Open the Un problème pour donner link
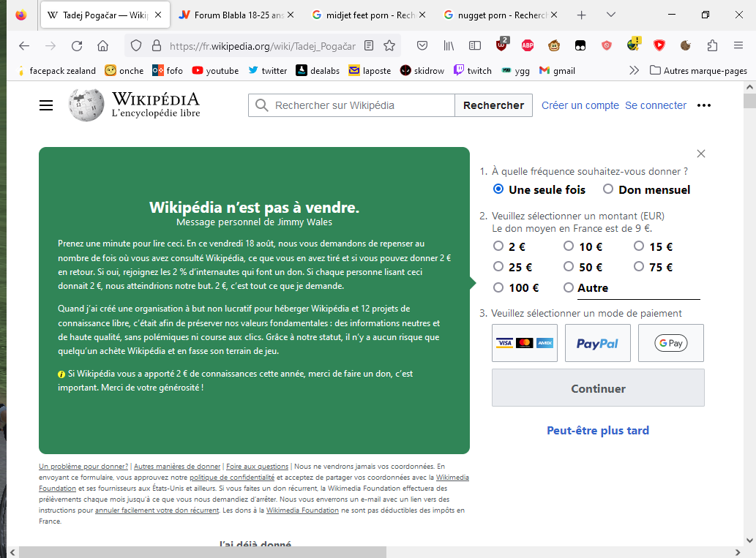Image resolution: width=756 pixels, height=558 pixels. (83, 466)
